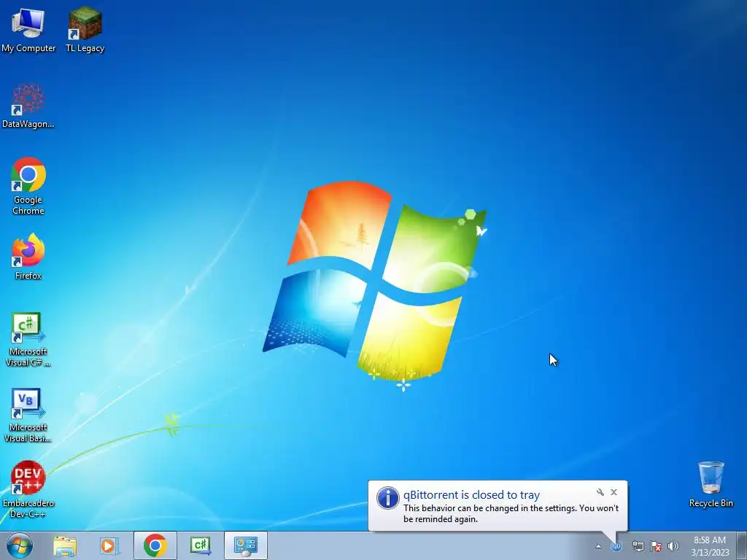Select the Google Chrome desktop shortcut
747x560 pixels.
tap(28, 186)
